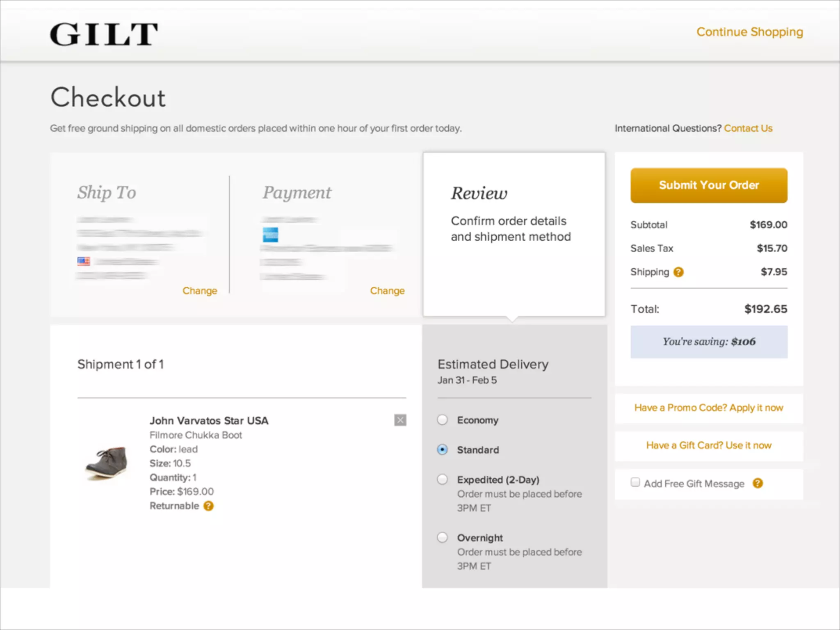840x630 pixels.
Task: Remove the John Varvatos item with X
Action: click(400, 420)
